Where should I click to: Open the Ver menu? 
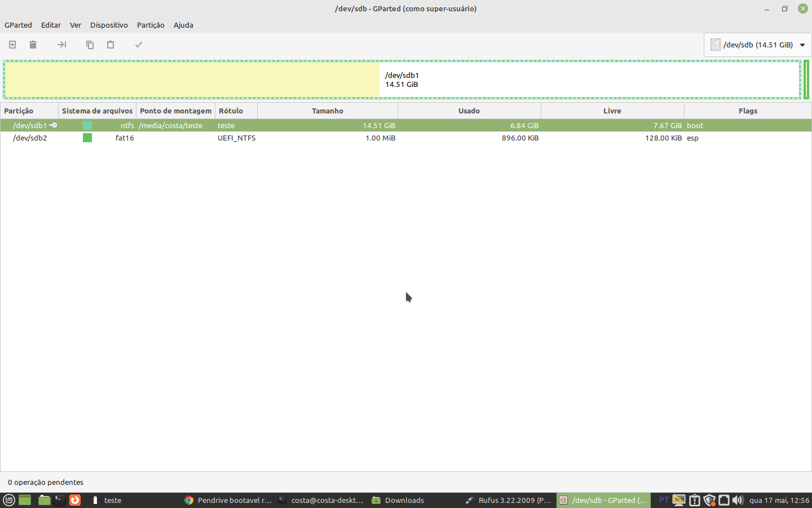coord(76,25)
